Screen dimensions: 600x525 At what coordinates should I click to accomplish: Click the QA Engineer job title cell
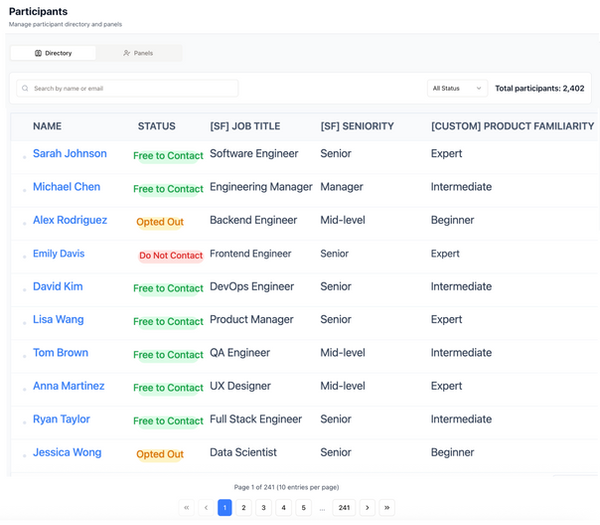click(240, 353)
